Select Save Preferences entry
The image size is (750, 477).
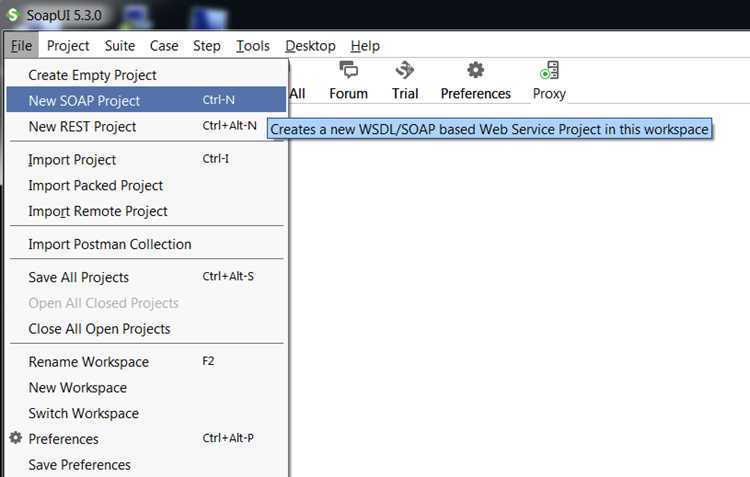click(x=146, y=465)
